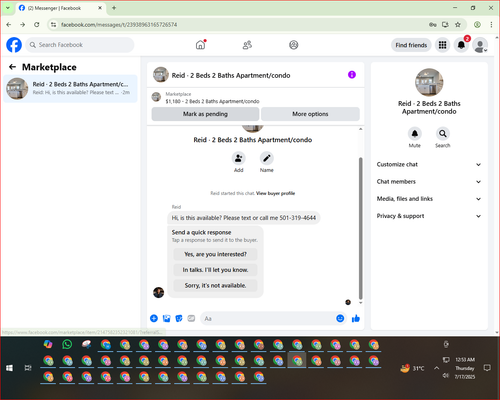The width and height of the screenshot is (500, 400).
Task: Search in conversation using Search icon
Action: tap(443, 134)
